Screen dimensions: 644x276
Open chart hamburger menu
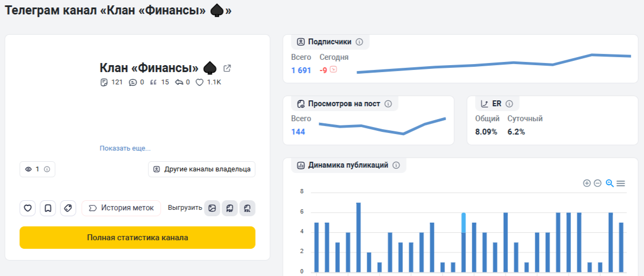point(621,183)
